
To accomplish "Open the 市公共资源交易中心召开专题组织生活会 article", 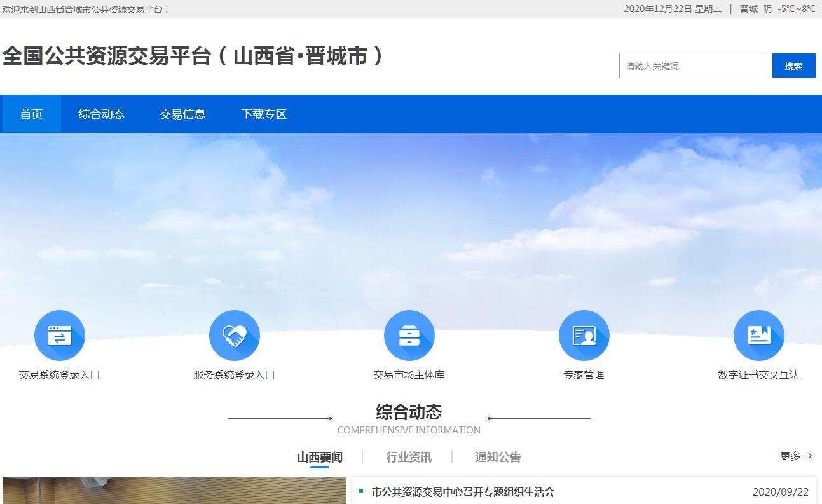I will coord(463,492).
